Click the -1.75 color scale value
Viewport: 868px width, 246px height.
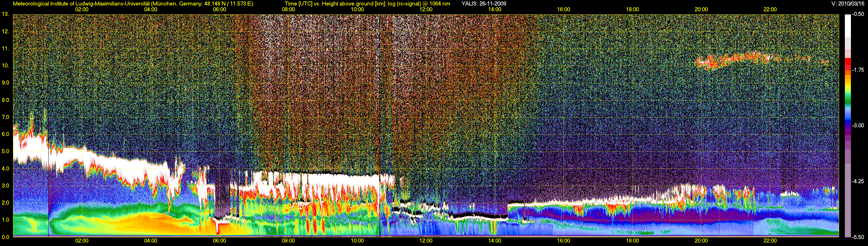[x=858, y=70]
